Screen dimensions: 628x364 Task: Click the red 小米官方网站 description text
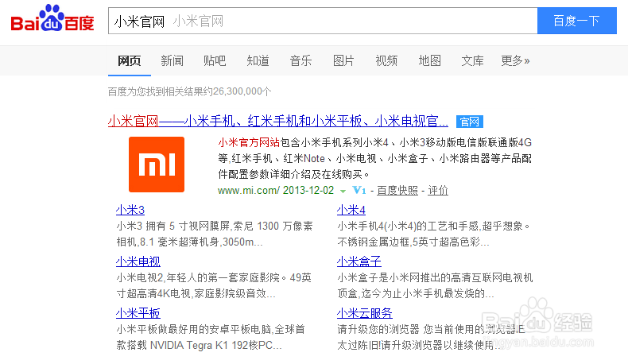(x=249, y=142)
